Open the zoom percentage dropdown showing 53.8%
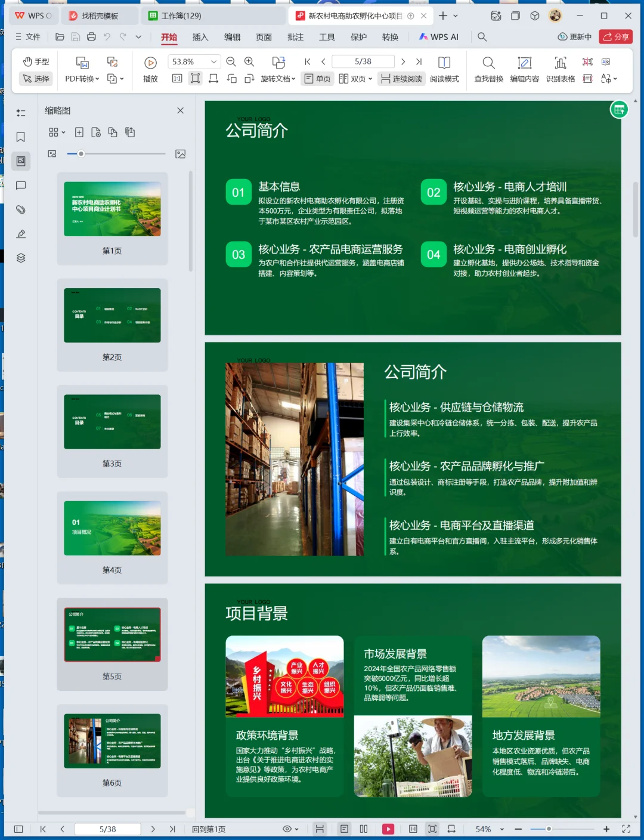The height and width of the screenshot is (840, 644). (x=194, y=61)
